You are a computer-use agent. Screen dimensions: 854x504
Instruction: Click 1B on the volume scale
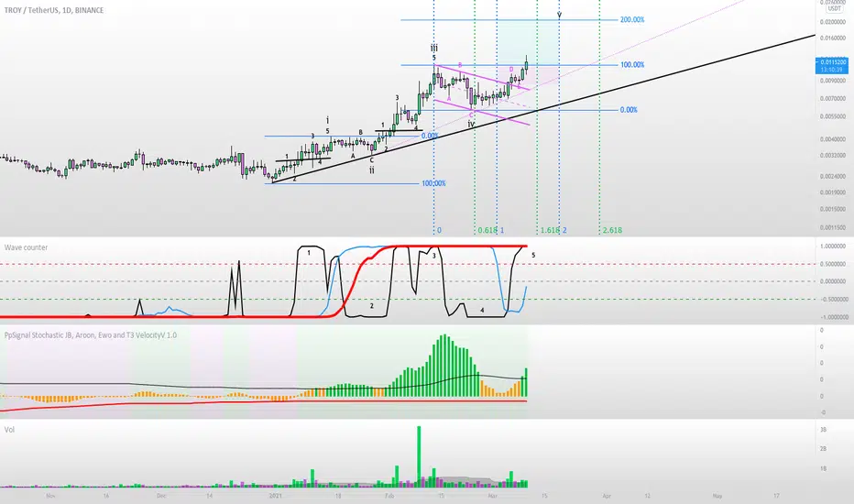point(823,468)
